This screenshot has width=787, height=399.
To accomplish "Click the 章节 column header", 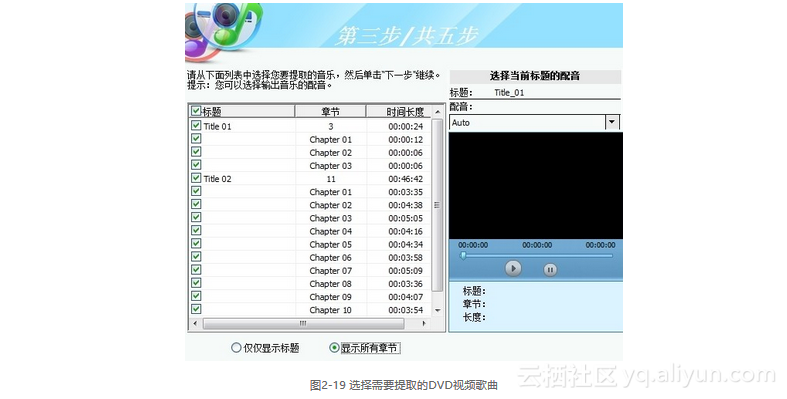I will point(330,111).
